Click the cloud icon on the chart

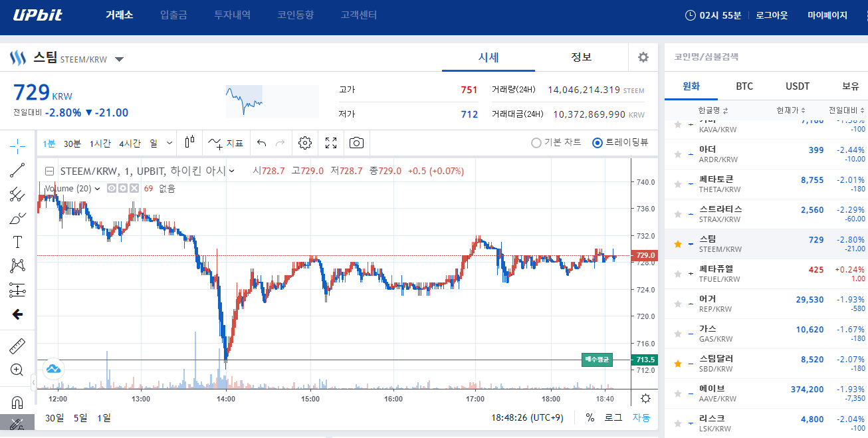pyautogui.click(x=53, y=368)
